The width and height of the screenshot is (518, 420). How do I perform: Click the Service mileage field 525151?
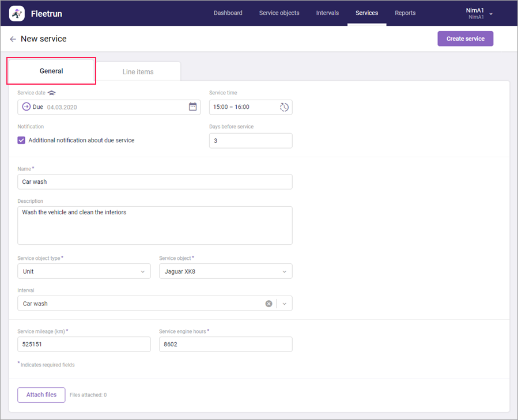(84, 345)
